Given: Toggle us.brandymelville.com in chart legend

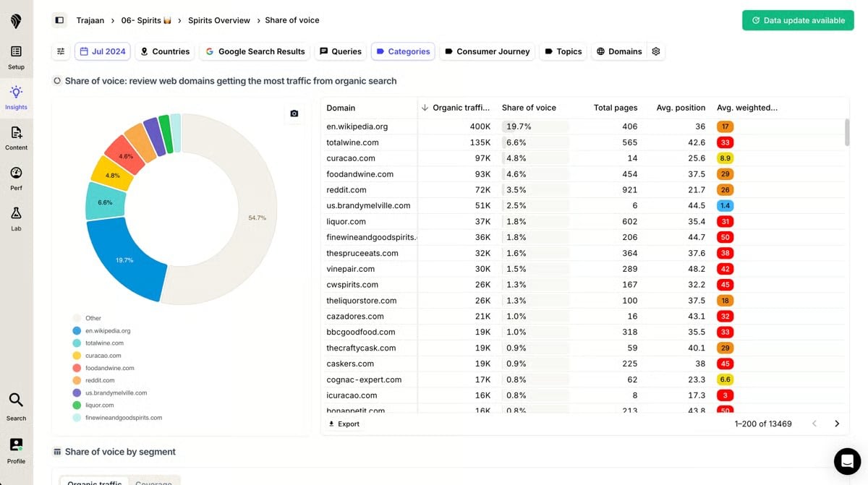Looking at the screenshot, I should (109, 392).
